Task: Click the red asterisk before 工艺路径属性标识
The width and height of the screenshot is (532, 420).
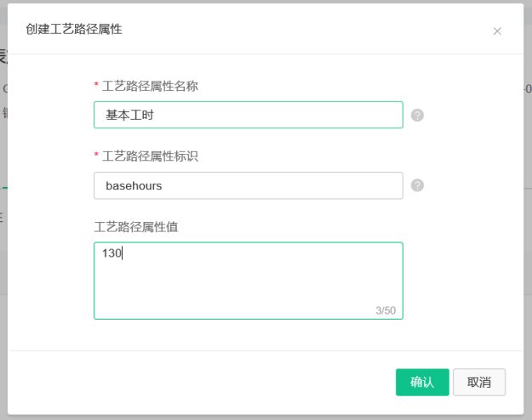Action: coord(96,155)
